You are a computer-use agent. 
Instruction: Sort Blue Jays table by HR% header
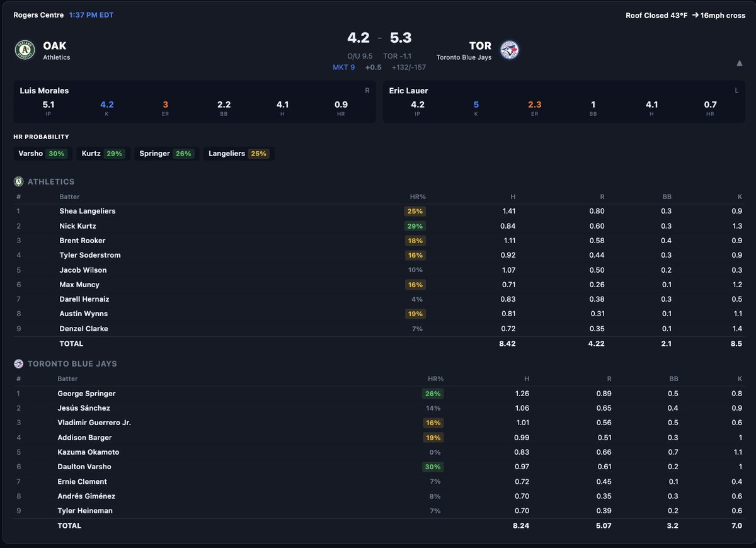point(436,379)
